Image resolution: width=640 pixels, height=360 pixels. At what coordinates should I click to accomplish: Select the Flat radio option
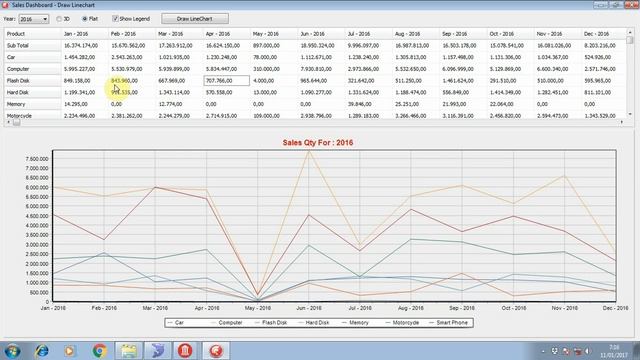point(90,19)
